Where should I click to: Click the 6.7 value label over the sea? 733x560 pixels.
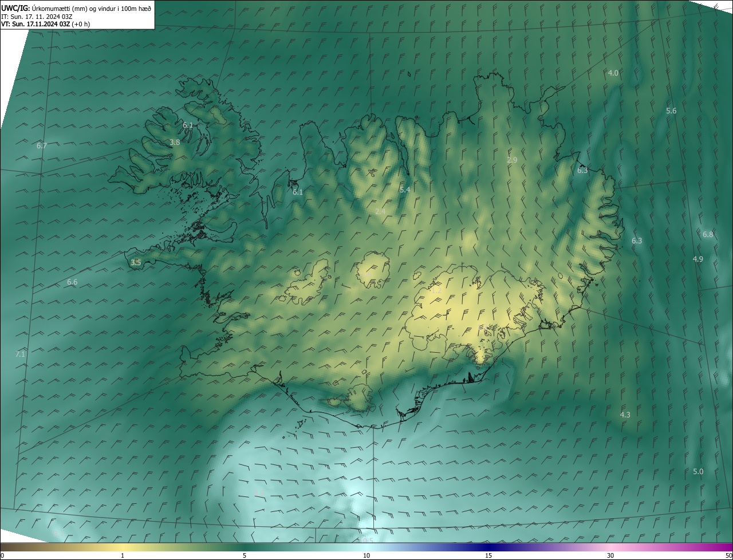pos(42,145)
